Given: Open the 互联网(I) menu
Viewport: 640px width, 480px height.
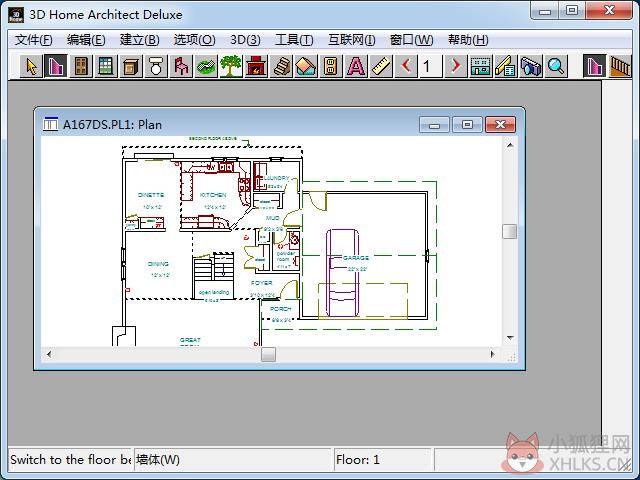Looking at the screenshot, I should pos(352,40).
